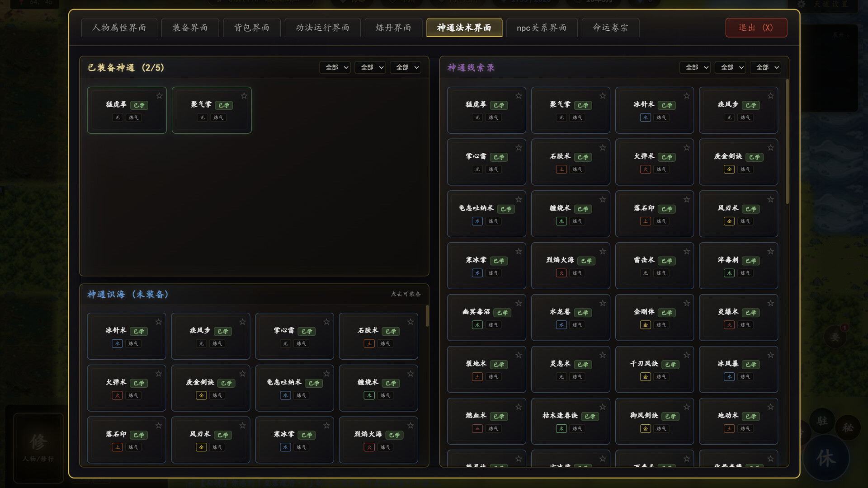Click 已学 badge on equipped 聚气掌 card
The width and height of the screenshot is (868, 488).
(x=224, y=105)
